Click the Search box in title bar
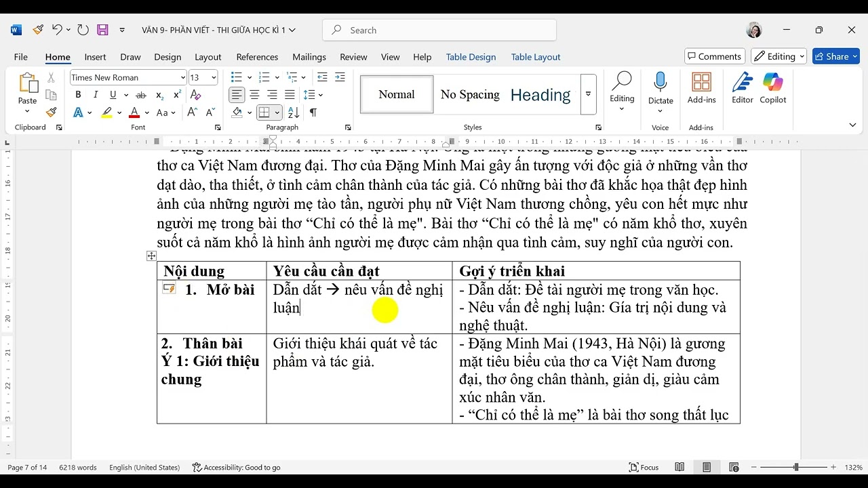868x488 pixels. click(439, 30)
